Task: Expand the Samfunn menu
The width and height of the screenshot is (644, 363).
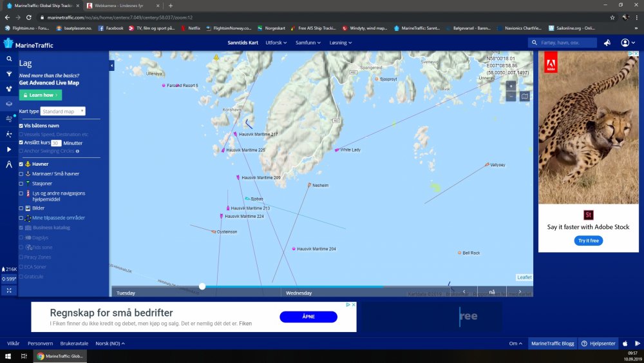Action: click(x=308, y=43)
